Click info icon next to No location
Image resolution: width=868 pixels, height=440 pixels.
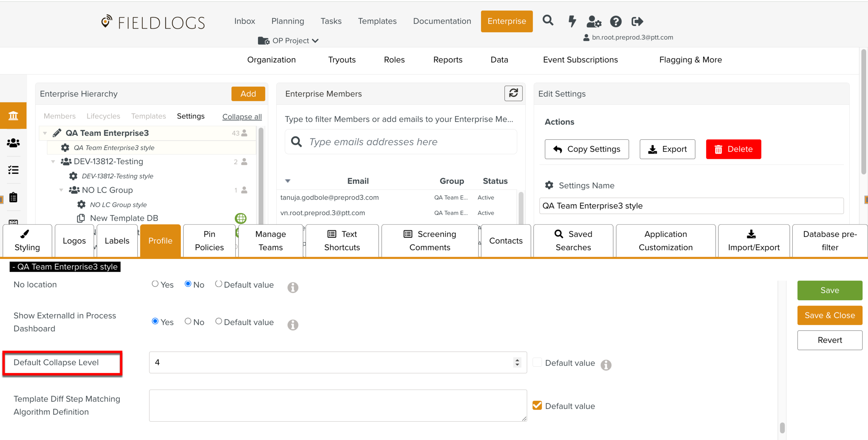point(293,287)
